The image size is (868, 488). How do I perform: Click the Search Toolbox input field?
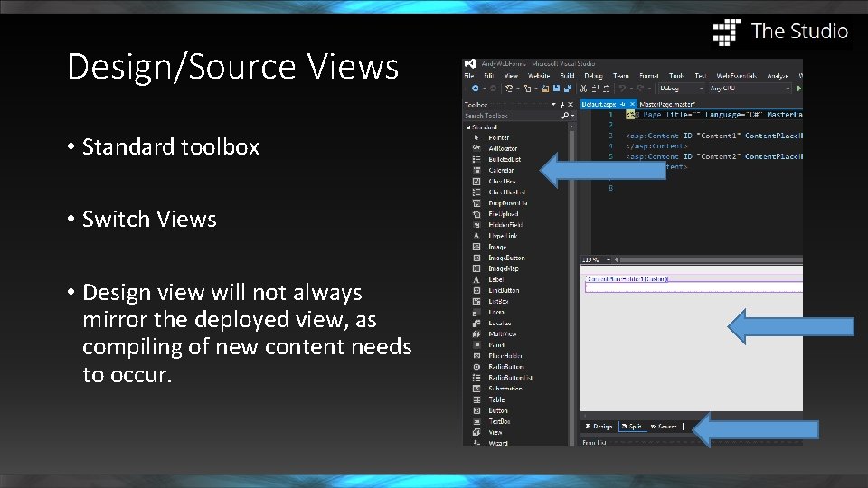(x=512, y=116)
